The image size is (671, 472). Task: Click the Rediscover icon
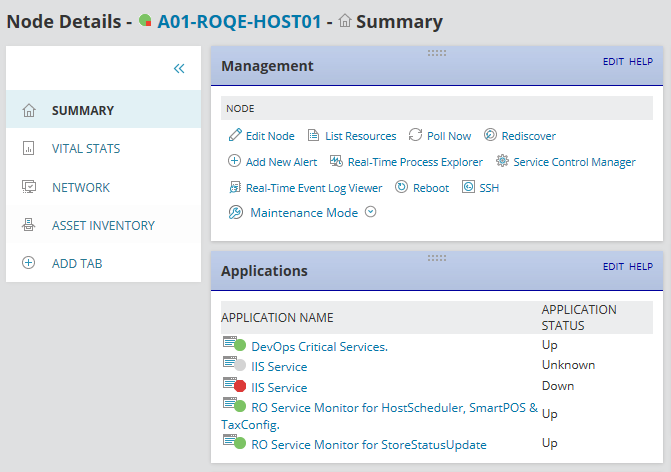point(491,136)
